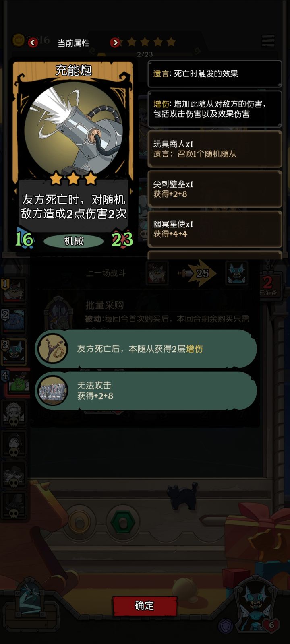Screen dimensions: 290x644
Task: Open the hamburger menu icon
Action: (268, 41)
